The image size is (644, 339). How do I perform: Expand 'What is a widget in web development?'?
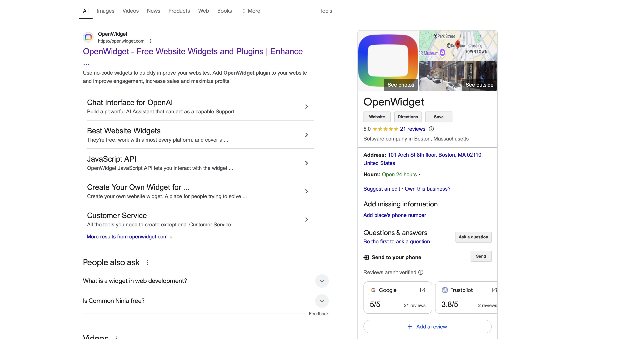[x=322, y=281]
